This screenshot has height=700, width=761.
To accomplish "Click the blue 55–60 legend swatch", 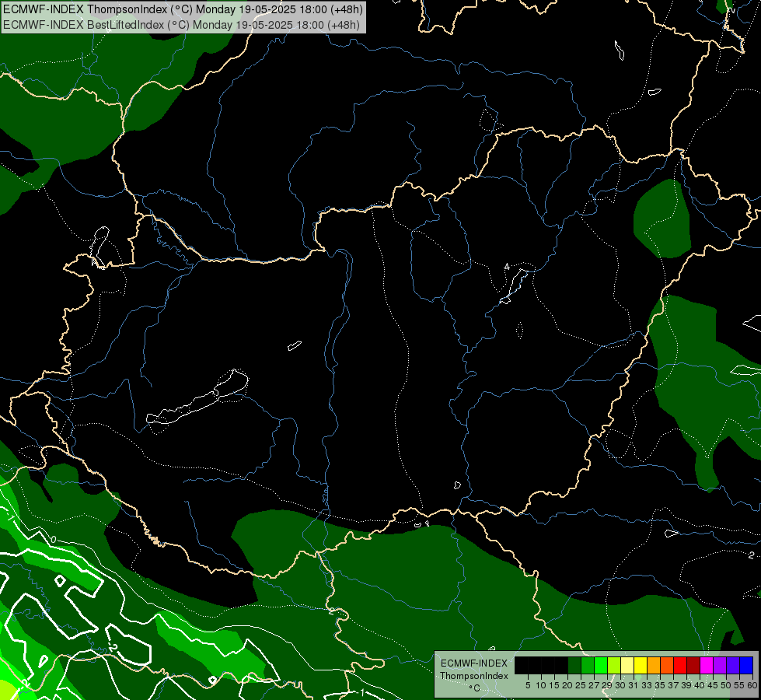I will 746,664.
